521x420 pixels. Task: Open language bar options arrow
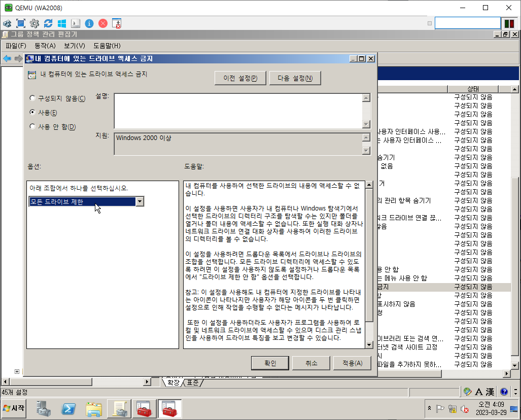pyautogui.click(x=515, y=392)
